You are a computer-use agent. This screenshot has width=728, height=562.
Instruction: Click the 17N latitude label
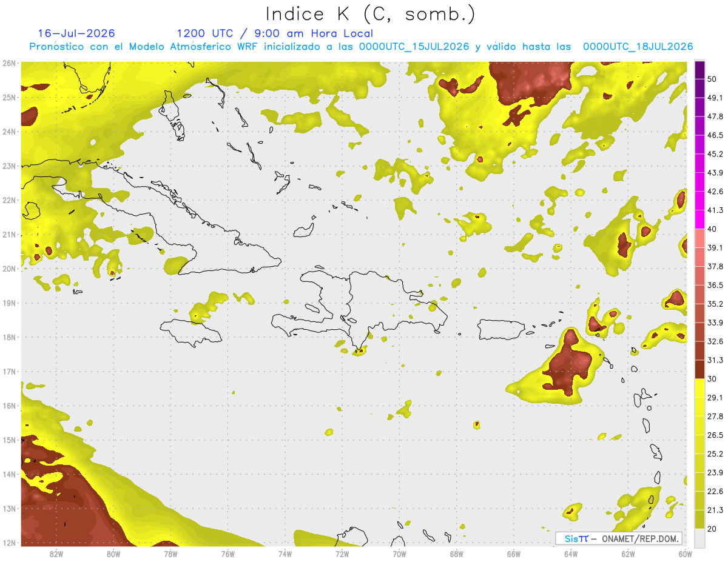coord(9,372)
